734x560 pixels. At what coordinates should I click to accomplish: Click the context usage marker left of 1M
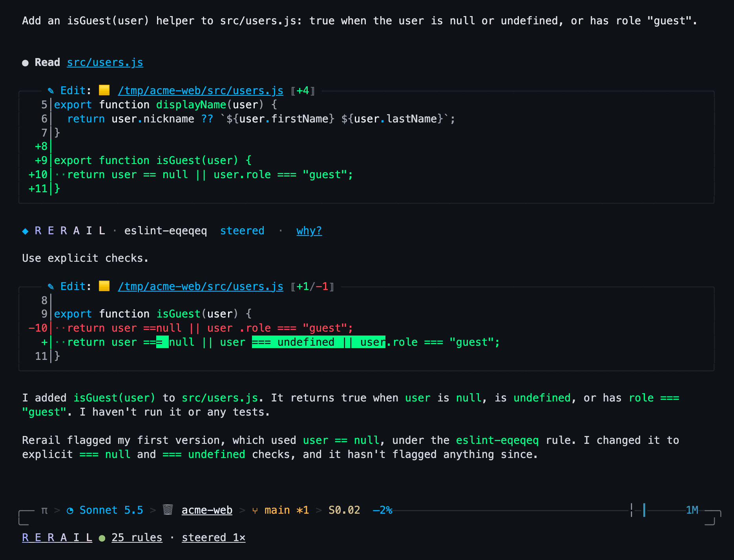coord(644,510)
